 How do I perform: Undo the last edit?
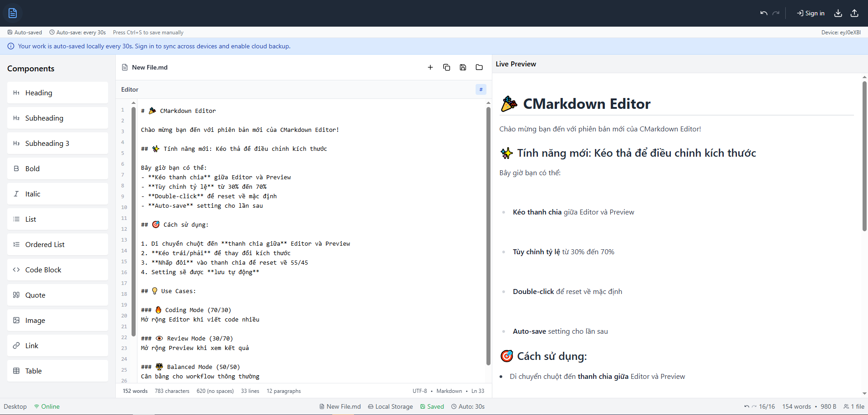coord(763,13)
